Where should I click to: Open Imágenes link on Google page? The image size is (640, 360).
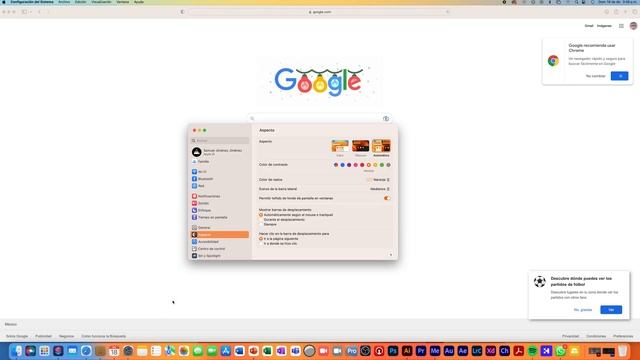pyautogui.click(x=604, y=26)
